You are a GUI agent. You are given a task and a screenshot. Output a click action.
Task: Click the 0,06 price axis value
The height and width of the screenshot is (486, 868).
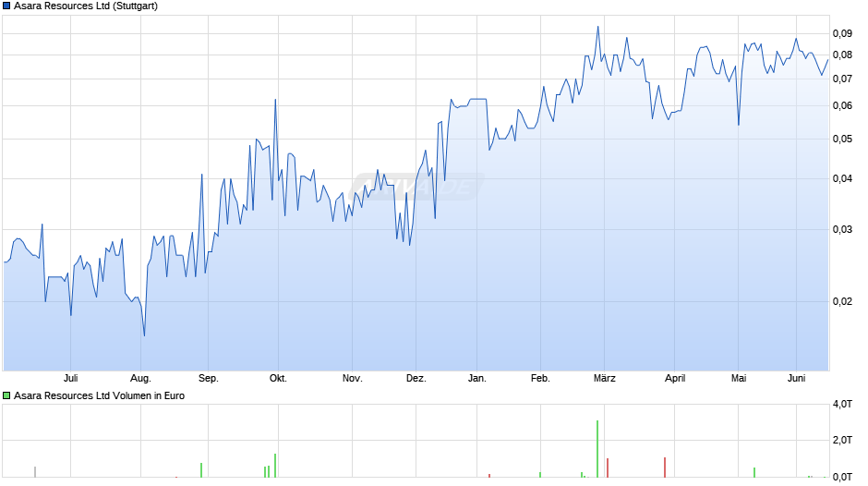pyautogui.click(x=842, y=105)
